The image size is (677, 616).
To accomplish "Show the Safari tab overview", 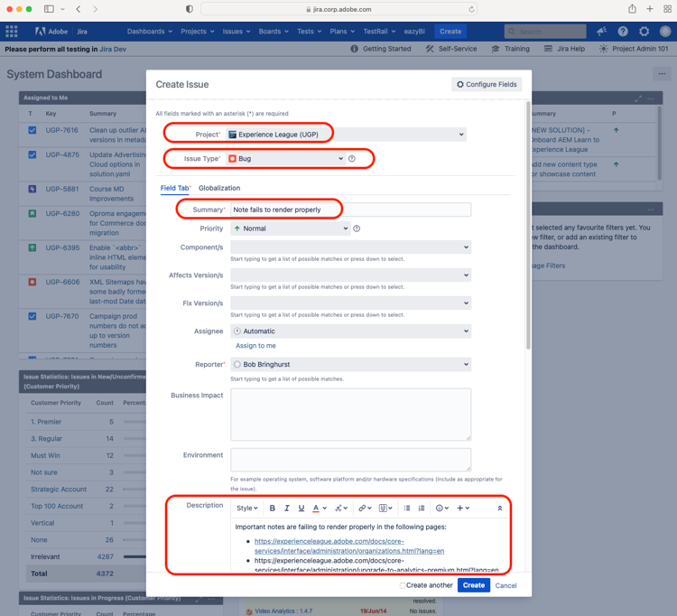I will pos(667,9).
